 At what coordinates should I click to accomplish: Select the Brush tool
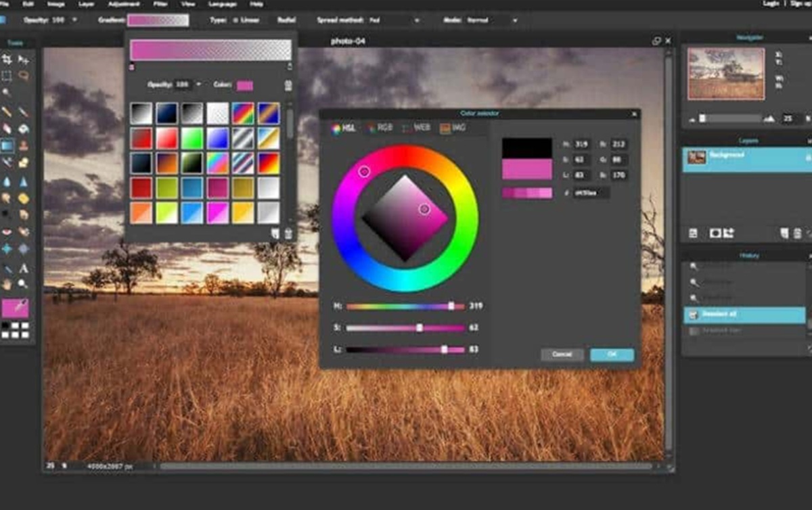(23, 111)
